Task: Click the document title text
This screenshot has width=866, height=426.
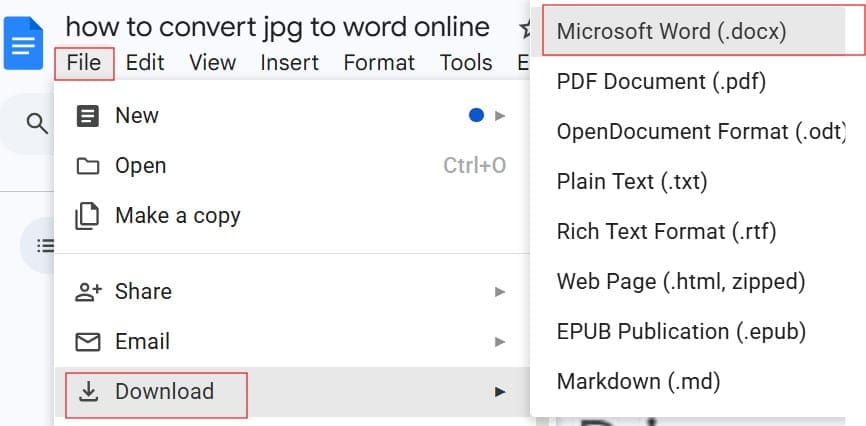Action: click(x=277, y=28)
